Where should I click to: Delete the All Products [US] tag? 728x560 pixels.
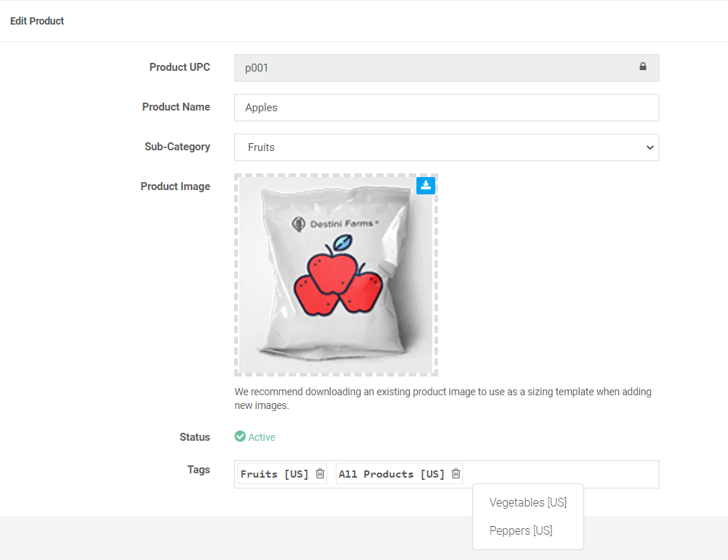click(x=456, y=474)
